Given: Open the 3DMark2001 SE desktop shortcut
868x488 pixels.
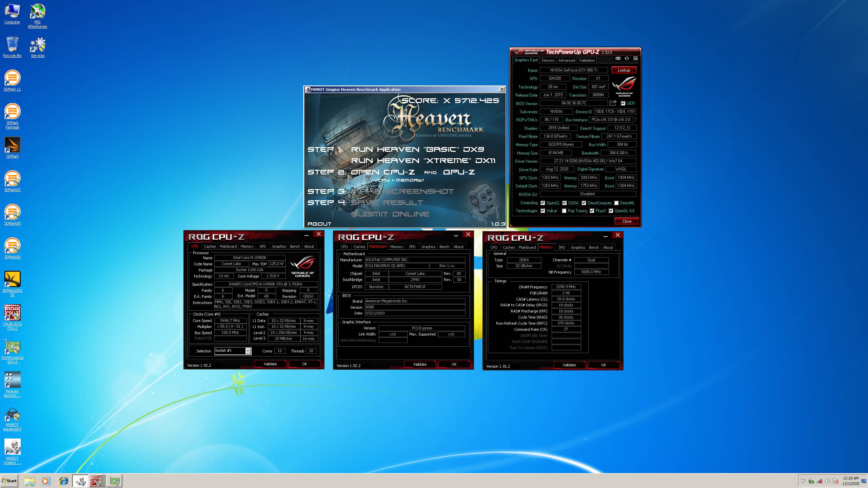Looking at the screenshot, I should click(12, 284).
